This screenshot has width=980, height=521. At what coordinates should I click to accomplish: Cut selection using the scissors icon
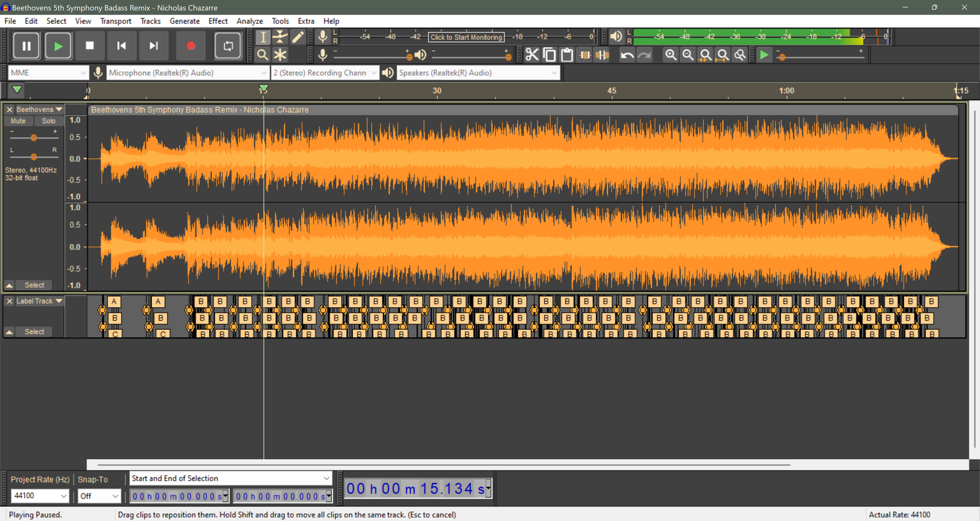pos(532,55)
